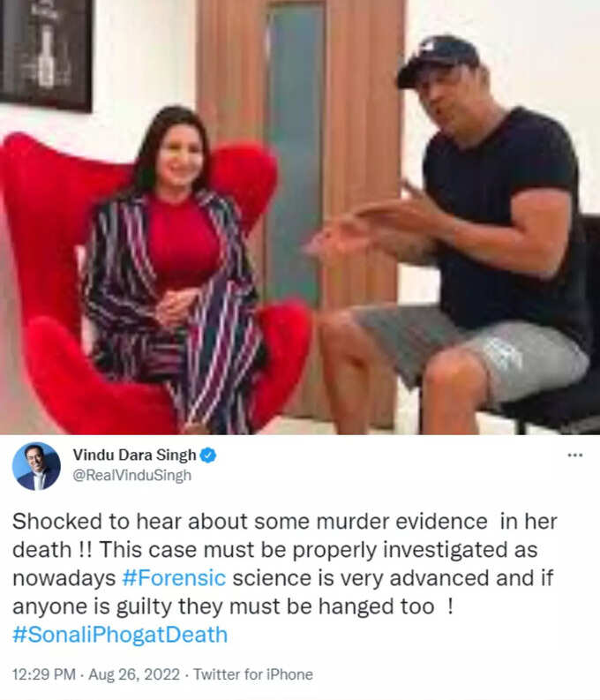600x700 pixels.
Task: Open the @RealVinduSingh handle link
Action: pos(131,476)
